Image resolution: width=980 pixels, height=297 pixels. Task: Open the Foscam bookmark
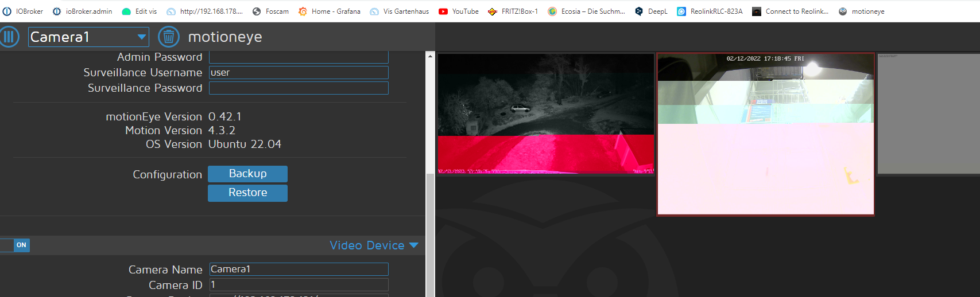point(270,11)
